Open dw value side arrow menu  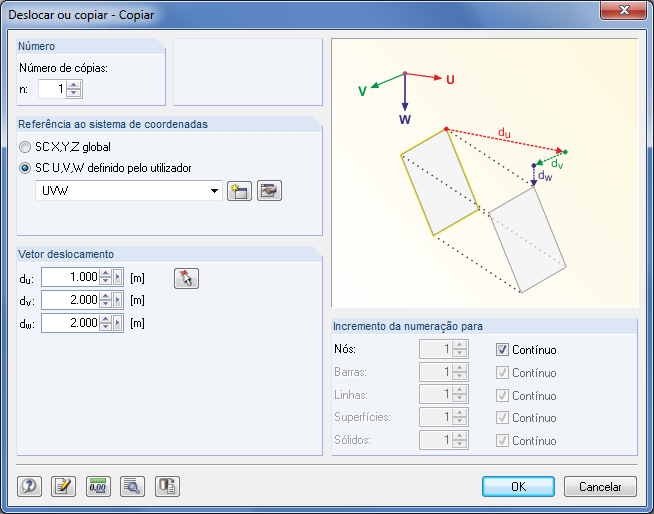tap(118, 323)
